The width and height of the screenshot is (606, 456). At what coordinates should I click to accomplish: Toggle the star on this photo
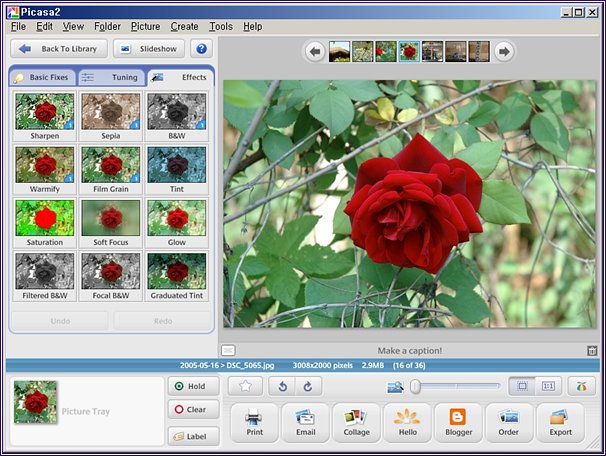(x=246, y=386)
